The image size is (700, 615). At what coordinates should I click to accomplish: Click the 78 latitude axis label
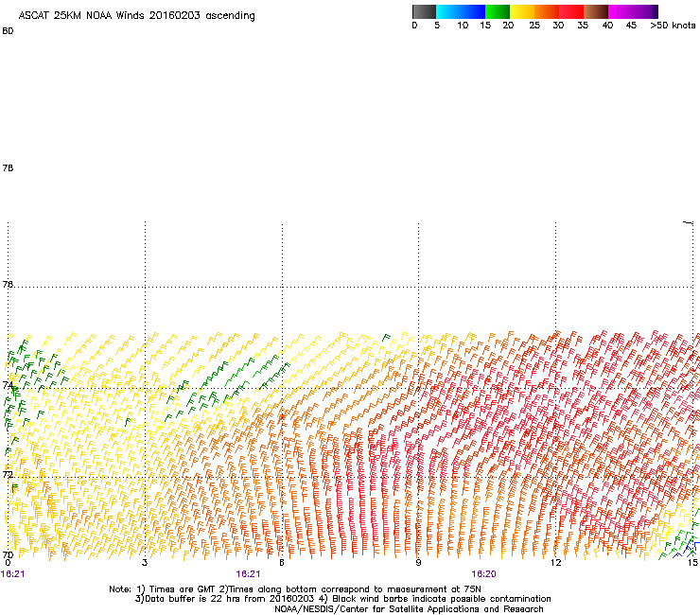tap(8, 167)
